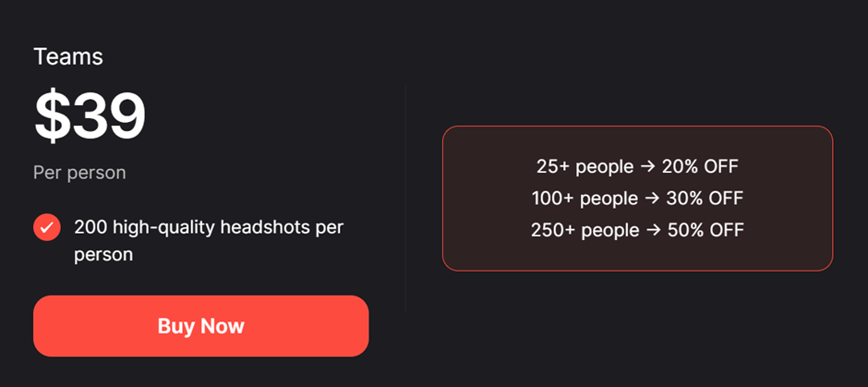Click the red-bordered volume discount box
Viewport: 868px width, 387px height.
pyautogui.click(x=637, y=199)
